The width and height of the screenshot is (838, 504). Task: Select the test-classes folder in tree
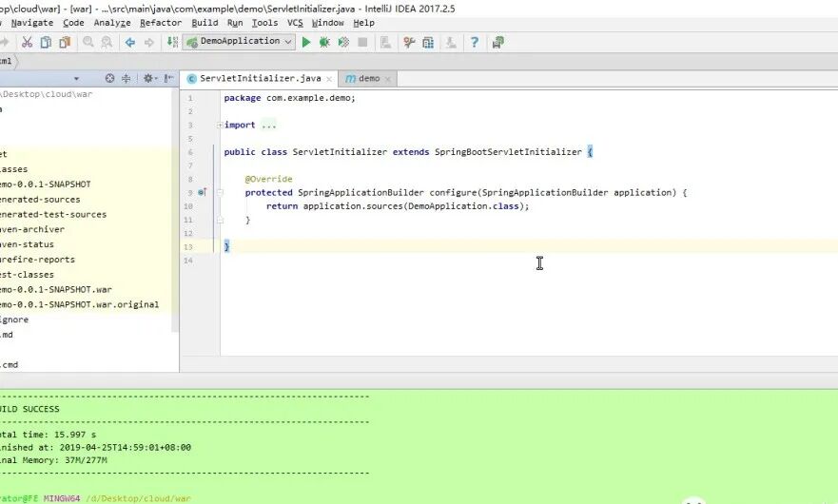point(27,274)
